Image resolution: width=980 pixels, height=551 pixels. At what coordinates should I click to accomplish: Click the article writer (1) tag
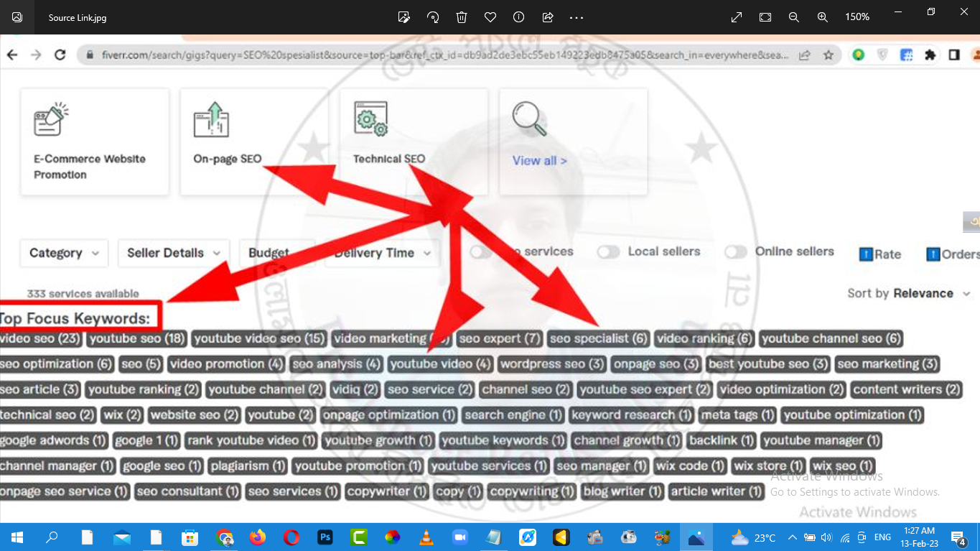tap(716, 491)
